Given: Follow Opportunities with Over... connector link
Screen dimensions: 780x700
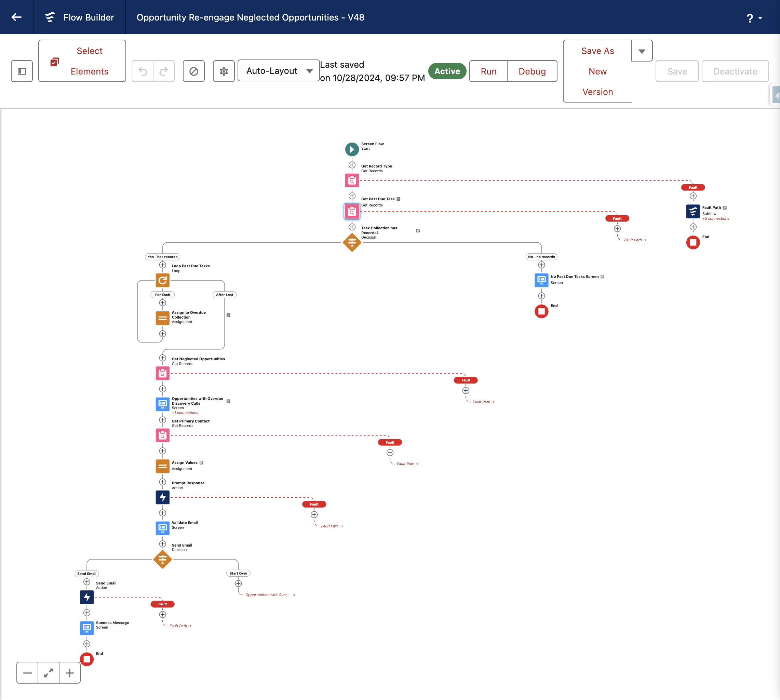Looking at the screenshot, I should click(x=270, y=595).
